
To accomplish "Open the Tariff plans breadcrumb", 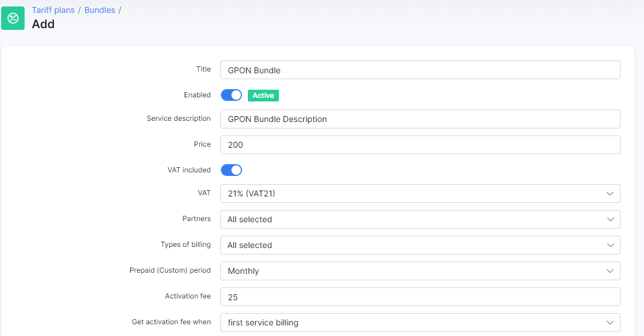I will click(53, 10).
